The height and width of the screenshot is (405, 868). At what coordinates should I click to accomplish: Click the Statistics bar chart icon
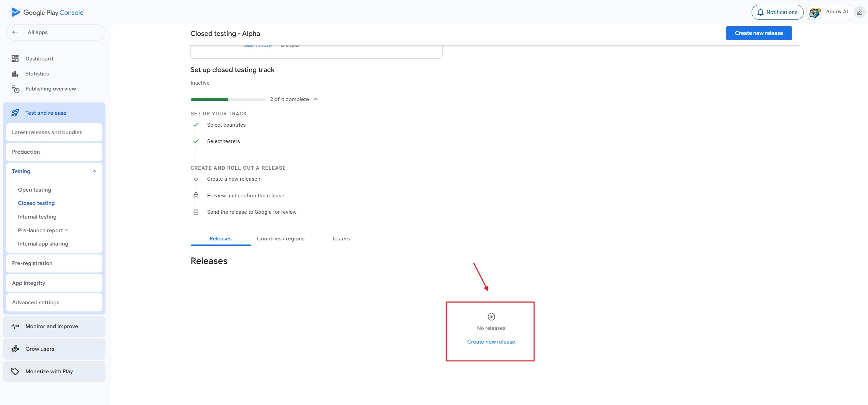coord(15,74)
